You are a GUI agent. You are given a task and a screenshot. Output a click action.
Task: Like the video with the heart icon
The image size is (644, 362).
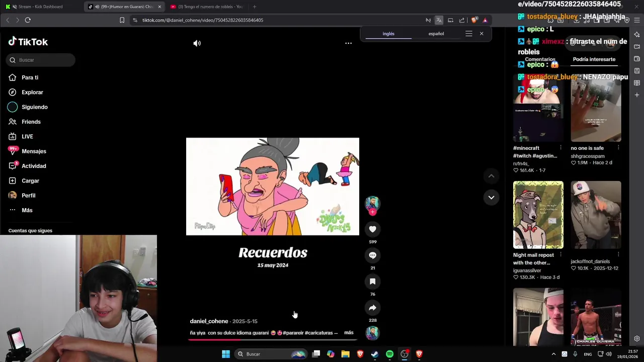(x=372, y=229)
